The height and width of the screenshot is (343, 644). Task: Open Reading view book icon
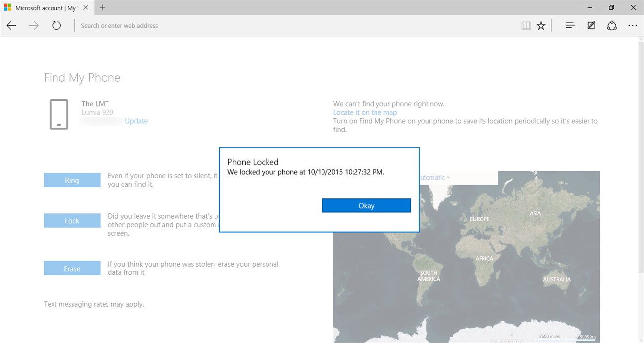[x=526, y=26]
